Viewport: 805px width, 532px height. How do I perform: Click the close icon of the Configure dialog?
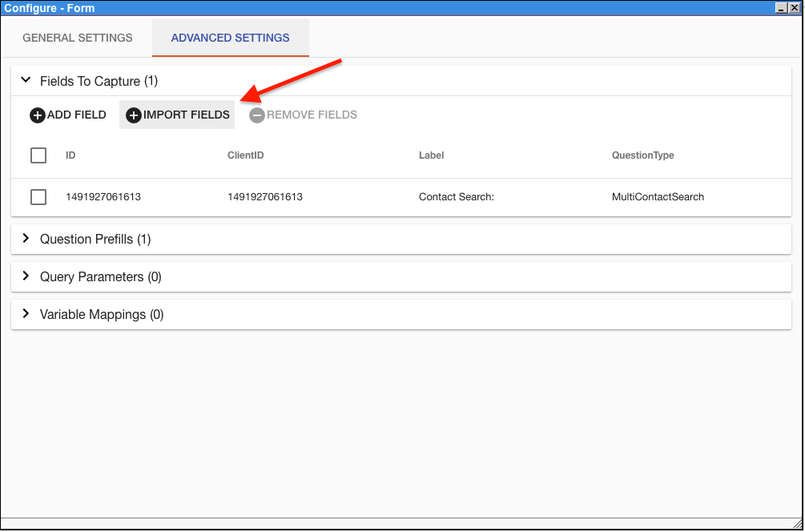(794, 7)
